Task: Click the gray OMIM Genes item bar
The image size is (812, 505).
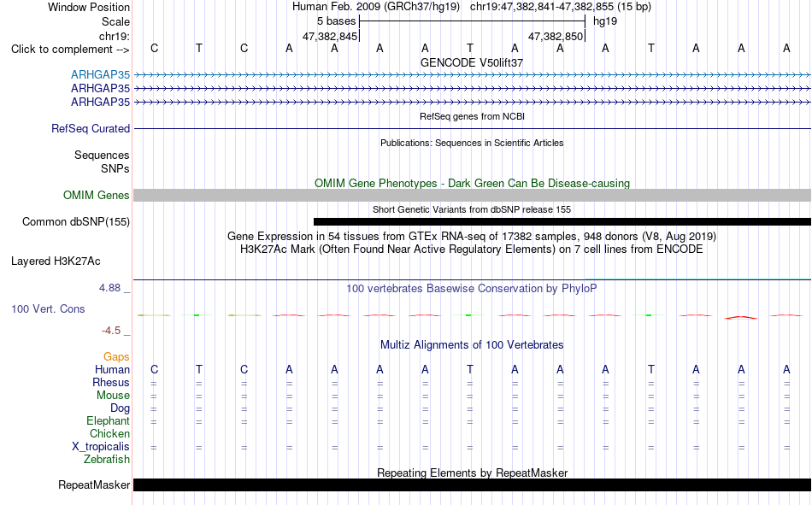Action: click(x=472, y=196)
